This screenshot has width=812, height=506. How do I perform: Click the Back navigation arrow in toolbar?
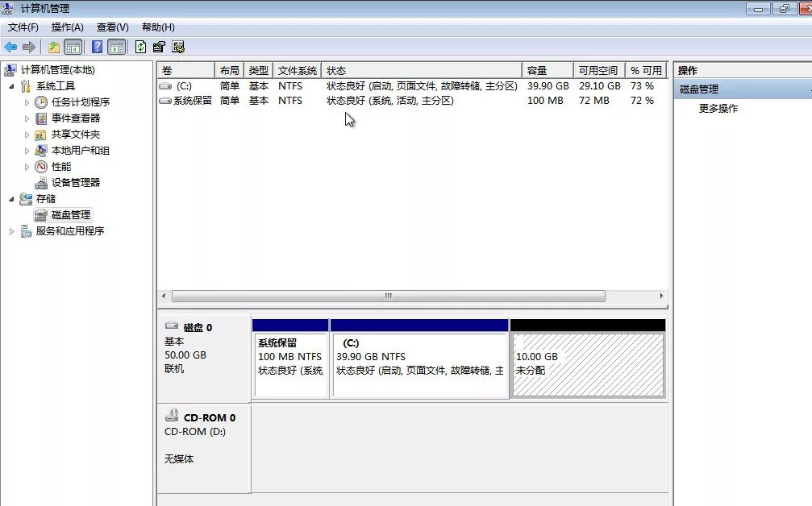click(10, 47)
